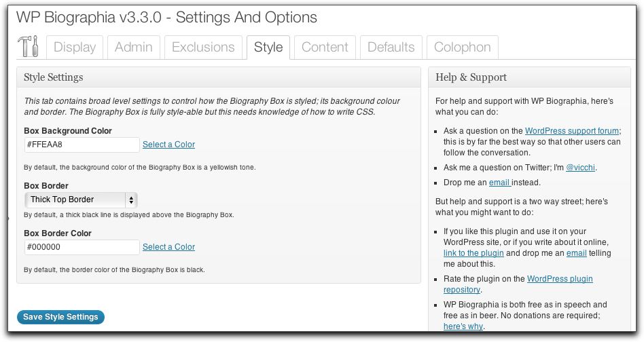This screenshot has height=342, width=644.
Task: Click the 'link to the plugin' hyperlink
Action: tap(473, 253)
